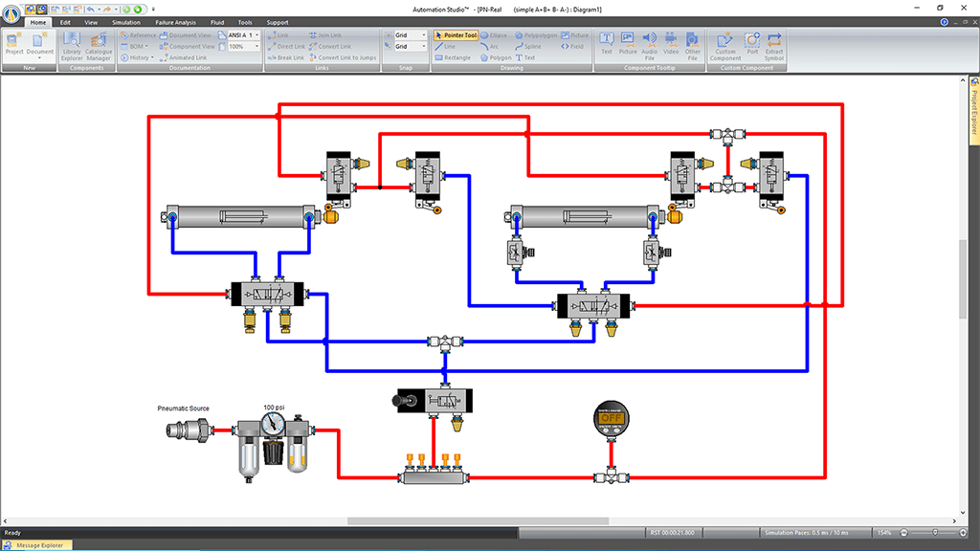Toggle the digital pressure gauge OFF display
Screen dimensions: 980x551
point(609,418)
